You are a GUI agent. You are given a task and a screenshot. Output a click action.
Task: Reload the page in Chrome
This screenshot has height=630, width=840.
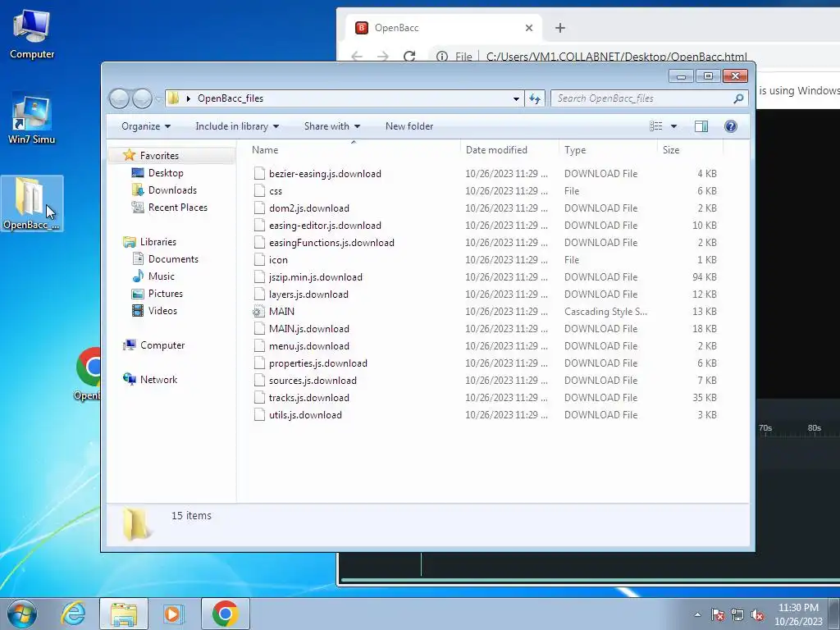[409, 56]
